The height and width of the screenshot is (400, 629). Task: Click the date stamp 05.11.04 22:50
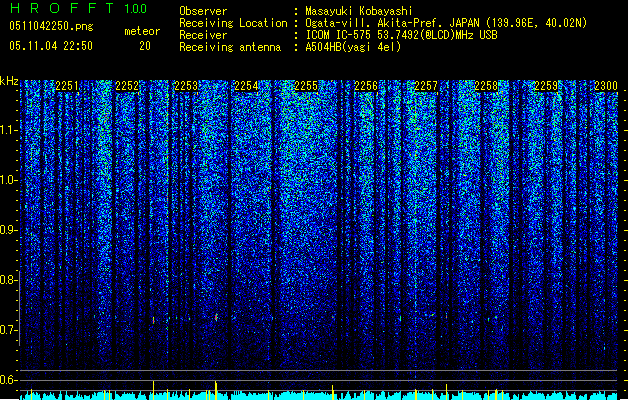[51, 46]
